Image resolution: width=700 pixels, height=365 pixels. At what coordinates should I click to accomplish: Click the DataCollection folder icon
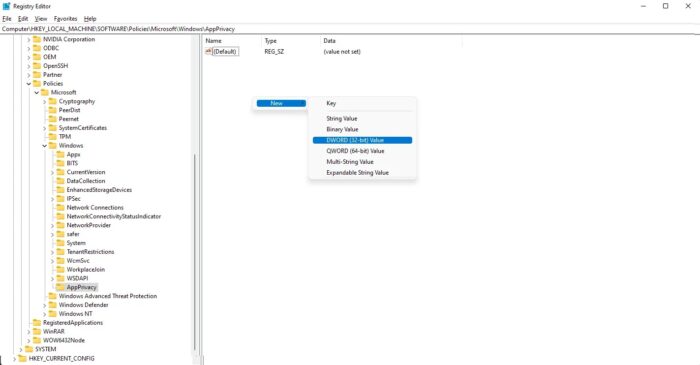[x=60, y=181]
